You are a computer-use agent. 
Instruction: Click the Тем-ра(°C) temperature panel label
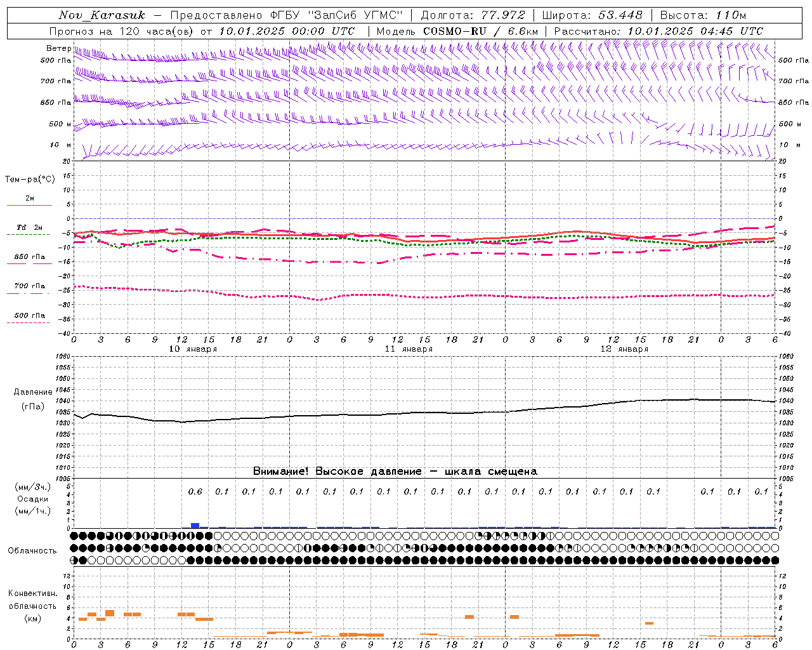(x=30, y=180)
